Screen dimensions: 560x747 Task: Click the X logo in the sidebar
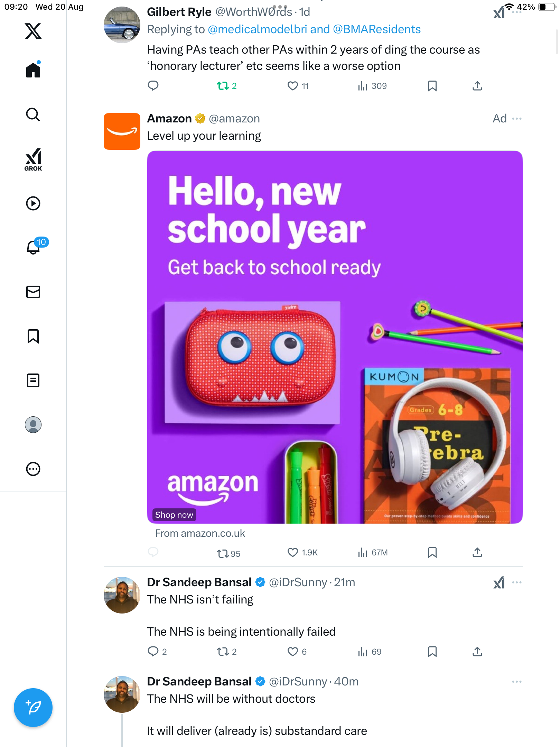point(33,31)
